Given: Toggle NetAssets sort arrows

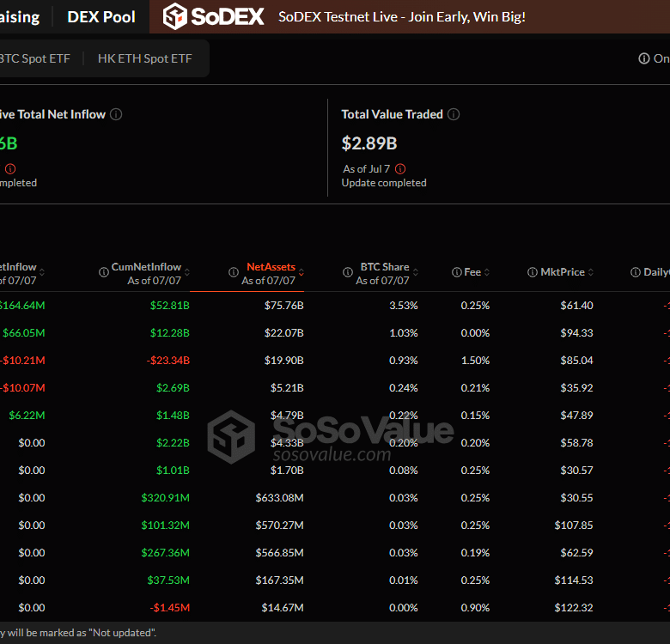Looking at the screenshot, I should tap(301, 272).
